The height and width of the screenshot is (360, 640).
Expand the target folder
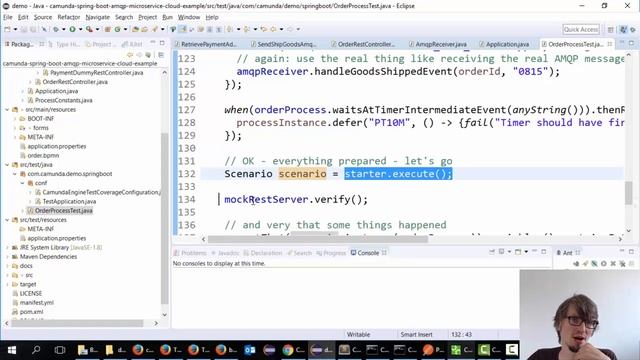[7, 284]
